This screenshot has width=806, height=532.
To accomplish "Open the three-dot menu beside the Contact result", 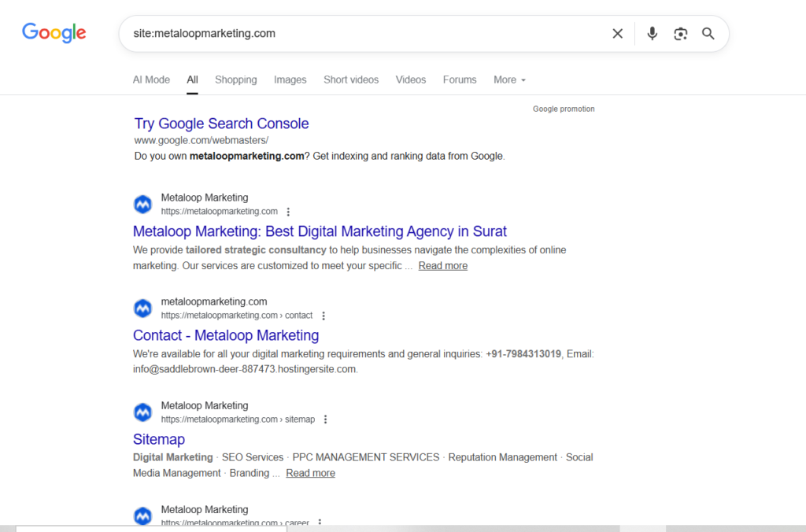I will point(324,315).
